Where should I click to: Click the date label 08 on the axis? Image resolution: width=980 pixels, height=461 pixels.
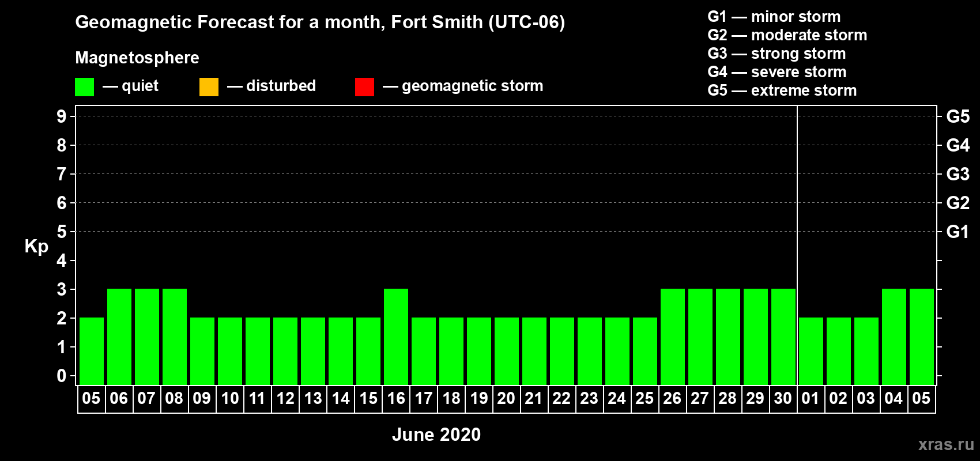pos(174,399)
